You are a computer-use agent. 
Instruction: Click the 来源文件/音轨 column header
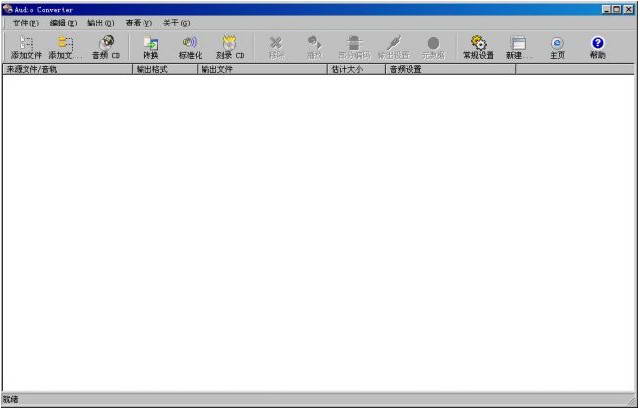(68, 69)
